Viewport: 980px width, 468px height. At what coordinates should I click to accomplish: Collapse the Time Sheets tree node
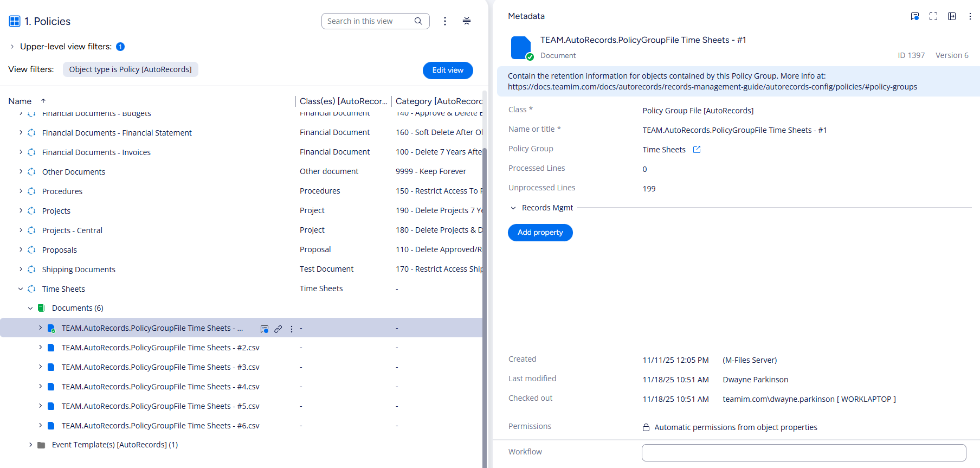point(21,289)
